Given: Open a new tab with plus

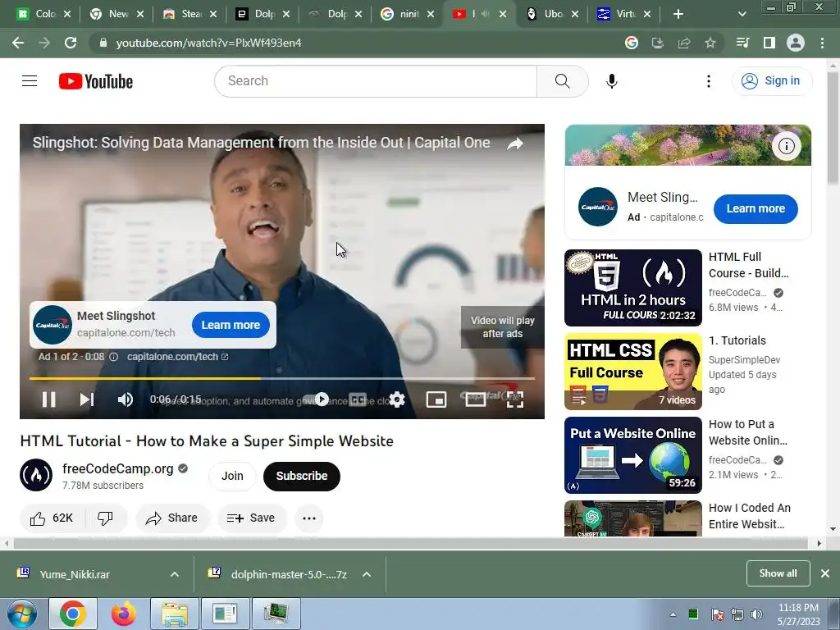Looking at the screenshot, I should [678, 14].
